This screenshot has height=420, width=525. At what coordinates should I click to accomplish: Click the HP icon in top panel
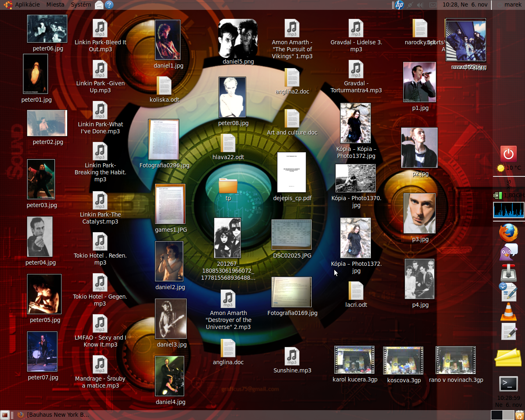(x=399, y=5)
